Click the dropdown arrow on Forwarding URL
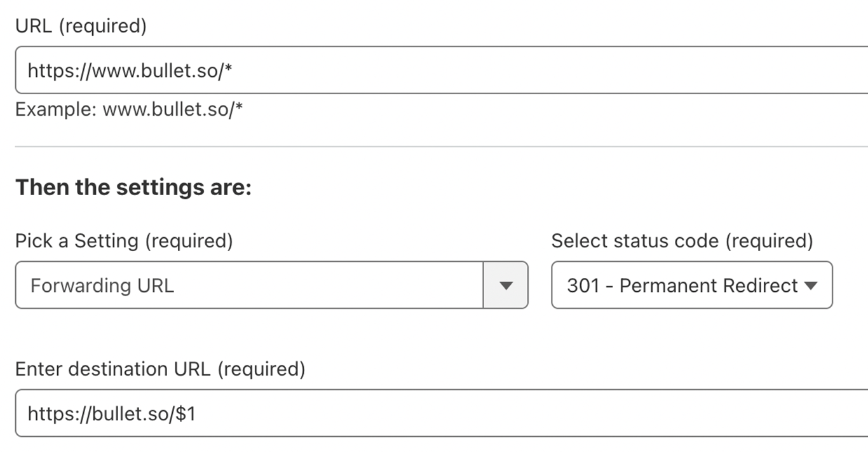This screenshot has width=868, height=452. tap(506, 285)
